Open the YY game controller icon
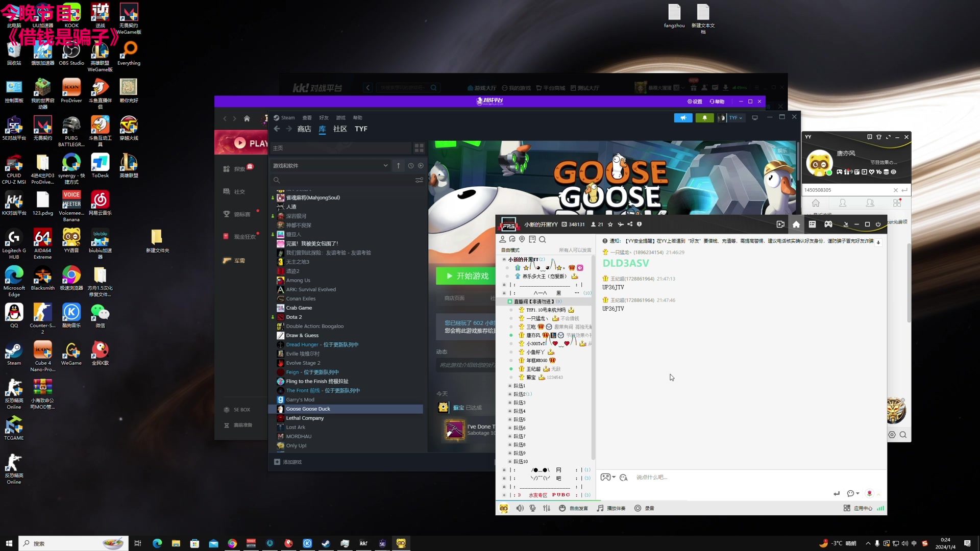The image size is (980, 551). [828, 224]
